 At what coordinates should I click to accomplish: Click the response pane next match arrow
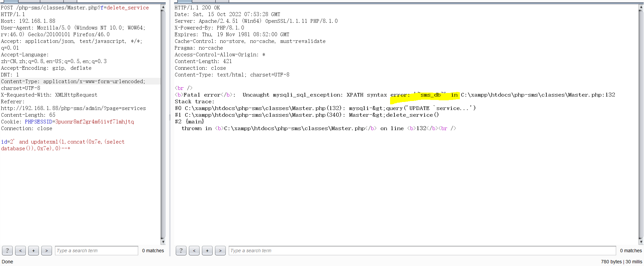click(x=220, y=251)
